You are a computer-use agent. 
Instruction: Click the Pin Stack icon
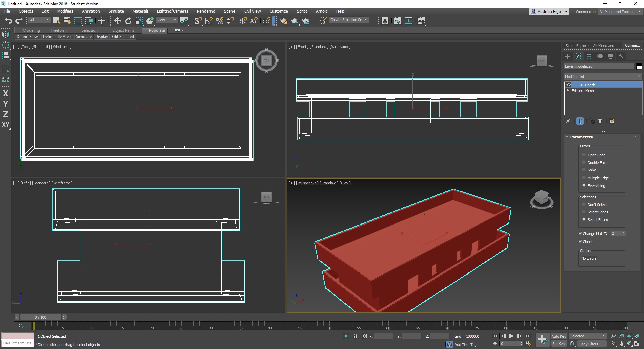click(x=568, y=121)
